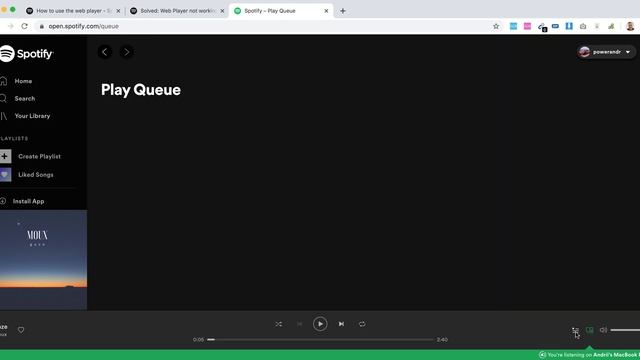Open a new browser tab

(x=343, y=11)
